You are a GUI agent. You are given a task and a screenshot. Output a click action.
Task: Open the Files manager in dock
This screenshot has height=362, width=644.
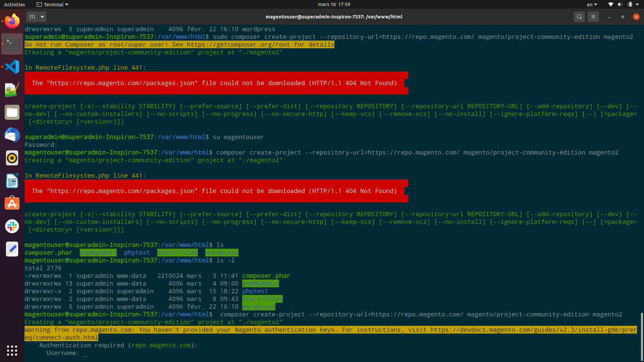12,112
